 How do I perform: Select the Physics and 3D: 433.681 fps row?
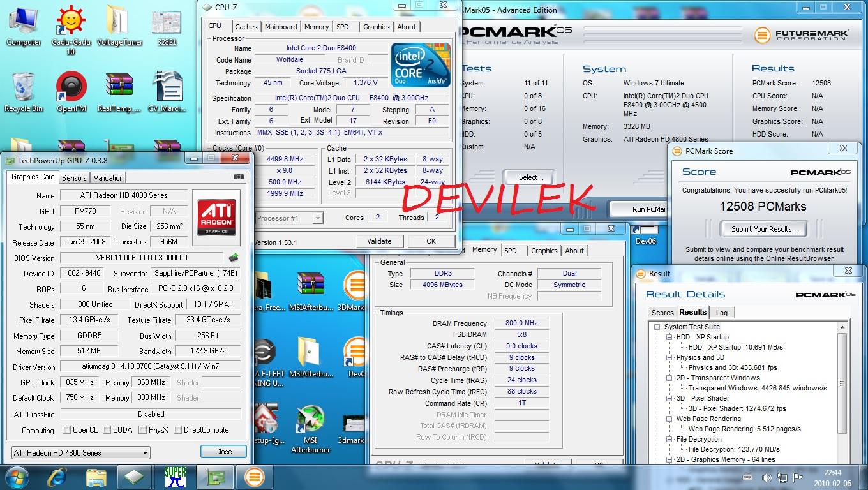point(733,367)
